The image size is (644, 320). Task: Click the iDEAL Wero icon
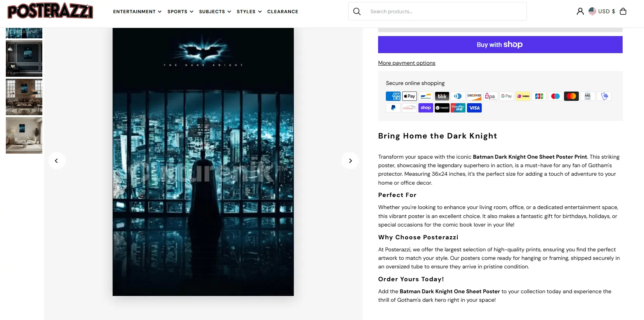tap(523, 96)
